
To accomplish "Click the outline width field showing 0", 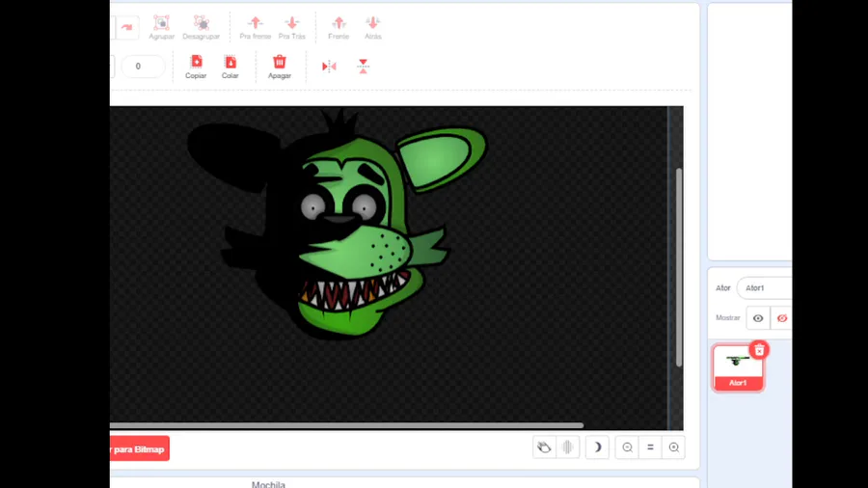I will [143, 67].
